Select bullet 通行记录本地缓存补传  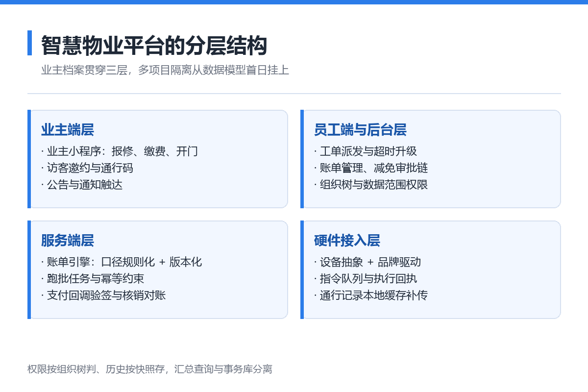(x=371, y=295)
